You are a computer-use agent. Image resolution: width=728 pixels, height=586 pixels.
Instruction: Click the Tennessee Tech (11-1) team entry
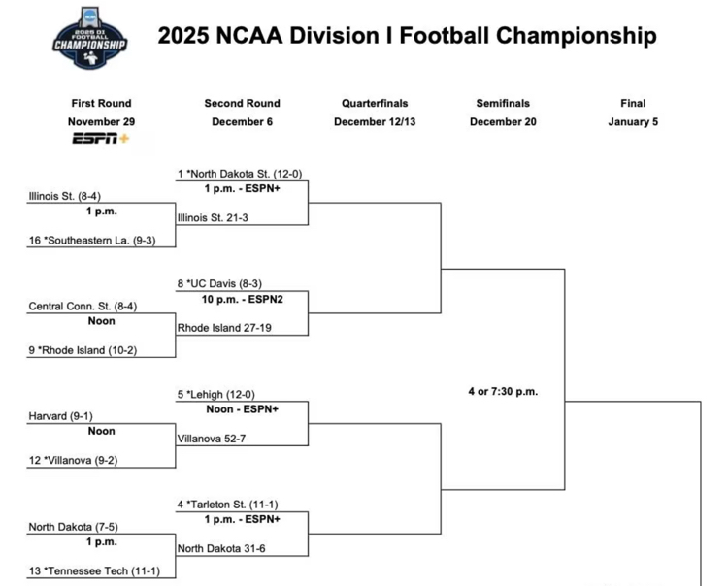[x=94, y=571]
